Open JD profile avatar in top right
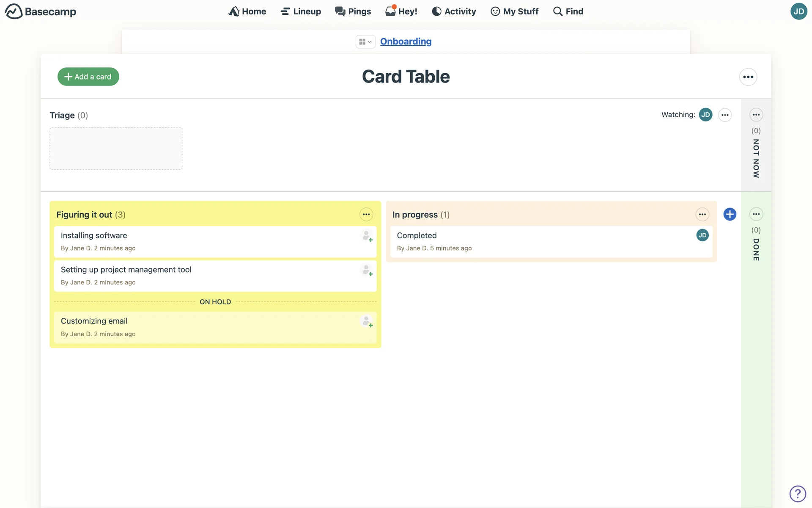The width and height of the screenshot is (812, 508). [798, 11]
